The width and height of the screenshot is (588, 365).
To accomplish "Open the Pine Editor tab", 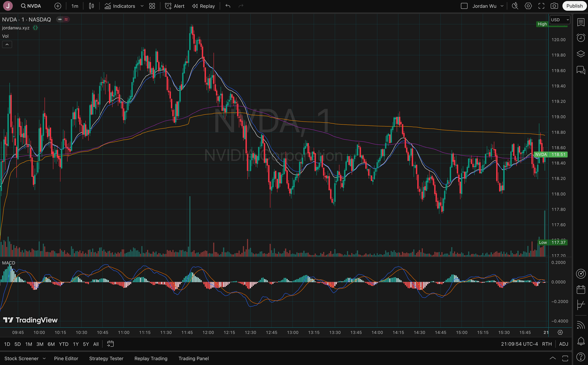I will pos(66,358).
